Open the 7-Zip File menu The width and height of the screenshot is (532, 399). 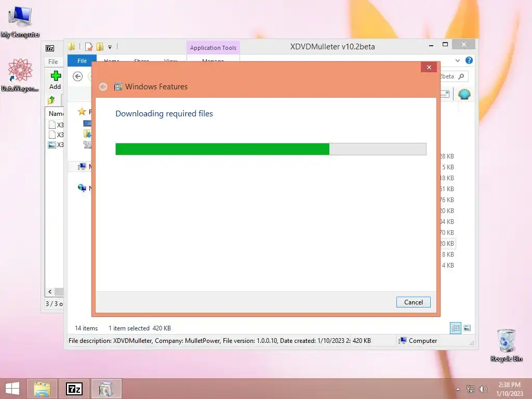coord(53,61)
